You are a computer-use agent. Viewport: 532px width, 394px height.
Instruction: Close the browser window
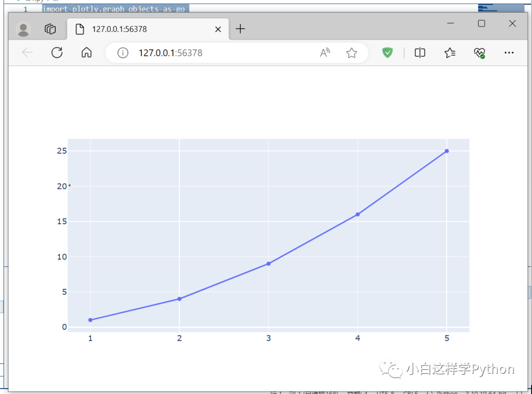pyautogui.click(x=512, y=23)
